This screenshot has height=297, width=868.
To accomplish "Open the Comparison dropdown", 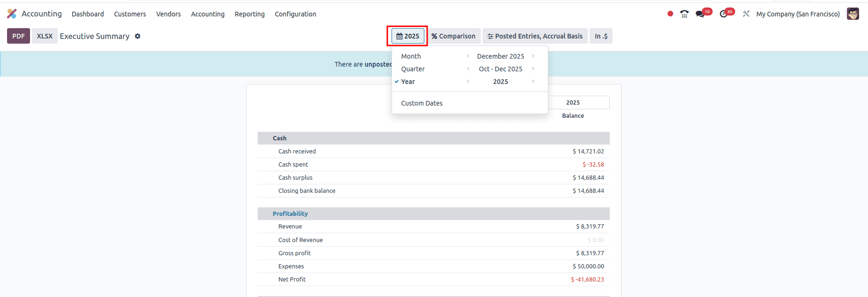I will tap(453, 36).
